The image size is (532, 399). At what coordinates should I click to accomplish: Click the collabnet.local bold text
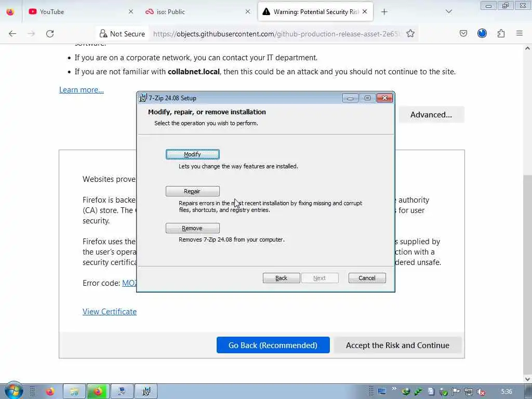(194, 72)
